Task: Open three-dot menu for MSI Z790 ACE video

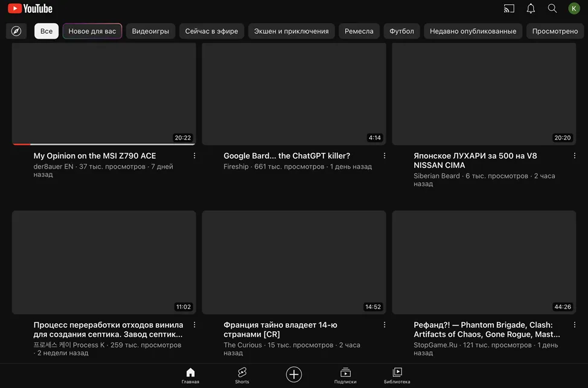Action: click(194, 155)
